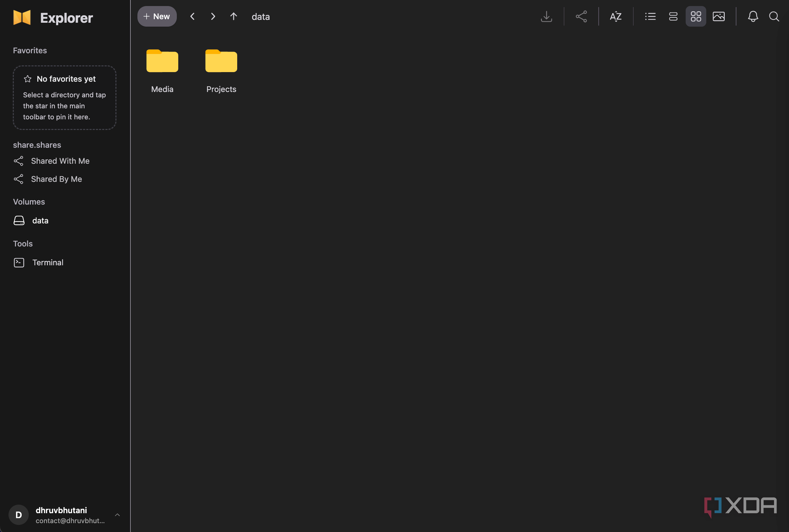Screen dimensions: 789x532
Task: Click the Explorer logo
Action: 53,17
